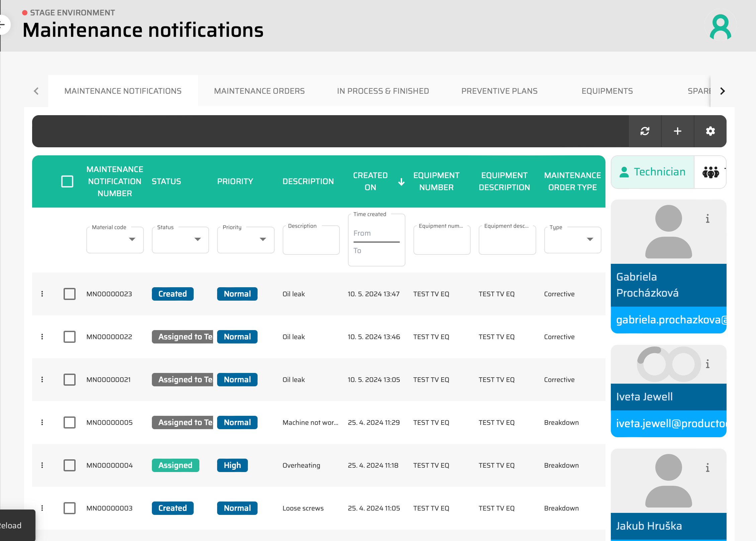Expand the Priority filter dropdown
The height and width of the screenshot is (541, 756).
point(246,240)
